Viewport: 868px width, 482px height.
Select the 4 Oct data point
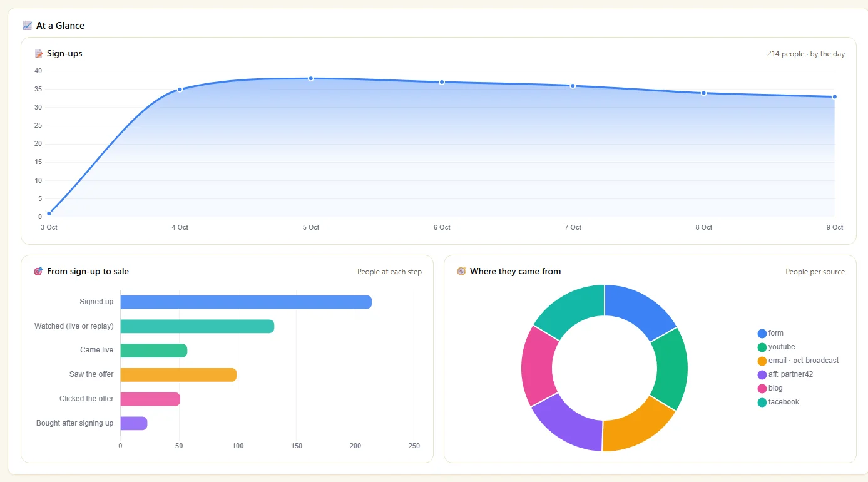point(180,90)
